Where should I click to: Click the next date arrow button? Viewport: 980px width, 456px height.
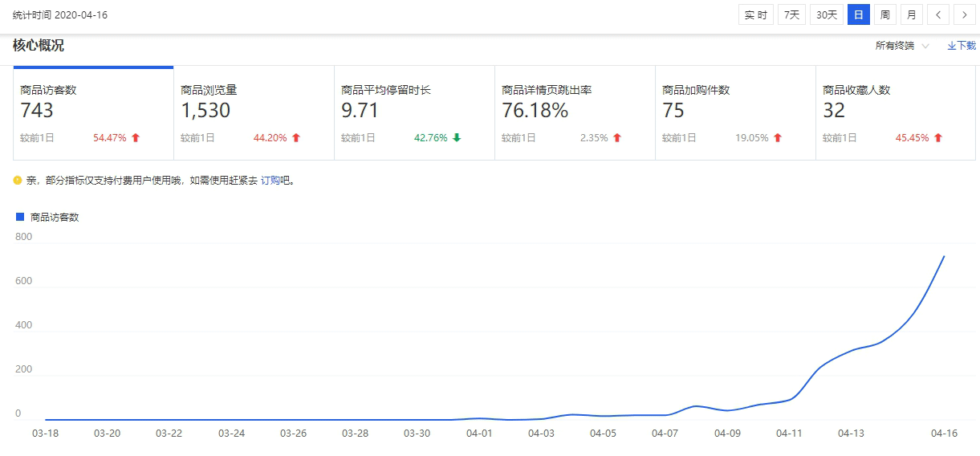(964, 15)
